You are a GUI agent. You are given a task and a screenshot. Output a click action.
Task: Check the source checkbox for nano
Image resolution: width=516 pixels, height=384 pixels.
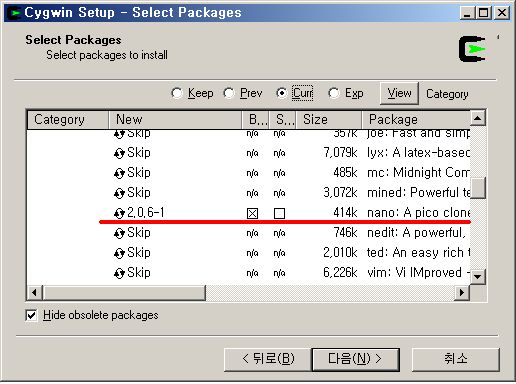pos(279,213)
